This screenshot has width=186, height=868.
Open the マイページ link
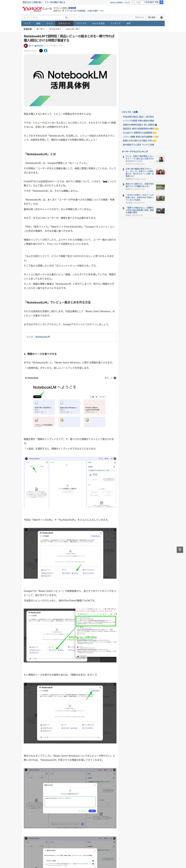pos(139,18)
